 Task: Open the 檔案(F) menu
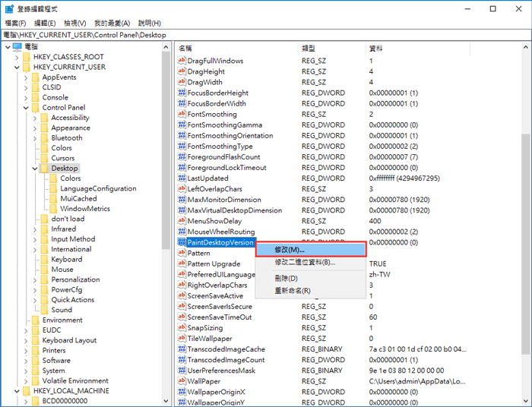(x=16, y=23)
